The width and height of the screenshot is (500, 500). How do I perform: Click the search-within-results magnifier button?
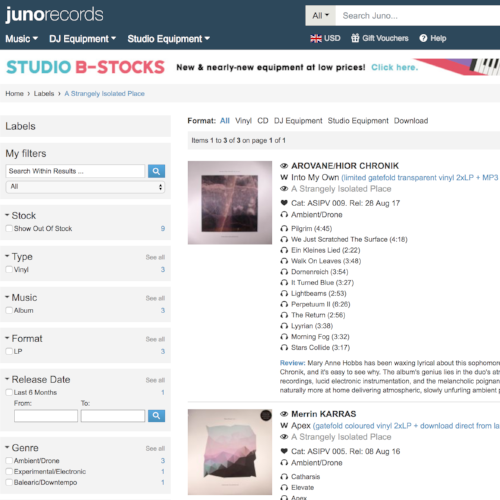(x=156, y=171)
